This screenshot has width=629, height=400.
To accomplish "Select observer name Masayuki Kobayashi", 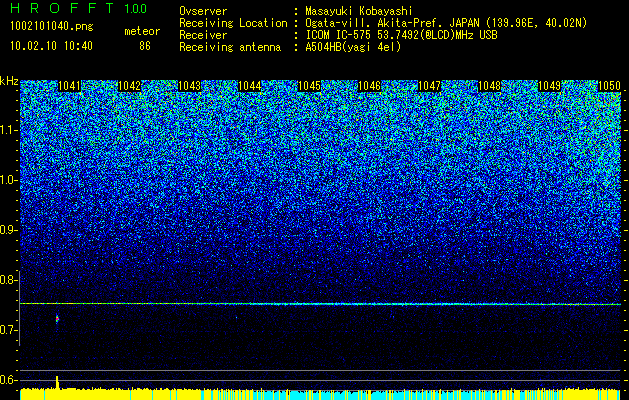I will [x=359, y=11].
